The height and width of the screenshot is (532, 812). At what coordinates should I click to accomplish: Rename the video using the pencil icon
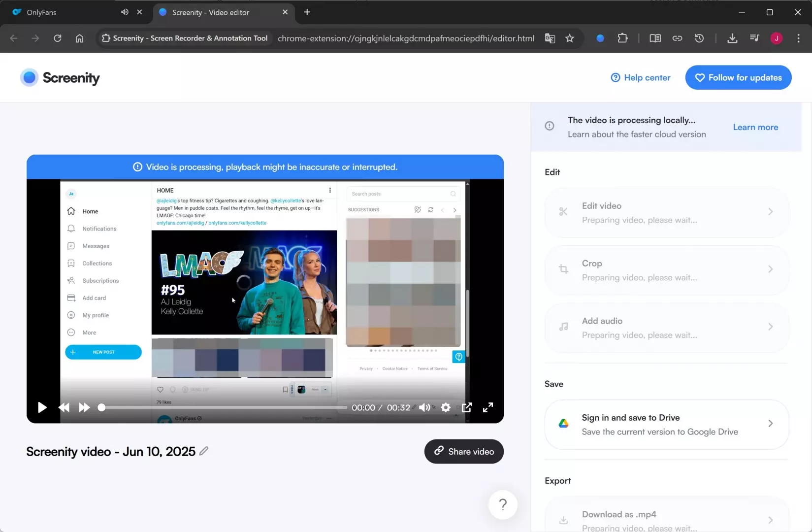point(204,451)
